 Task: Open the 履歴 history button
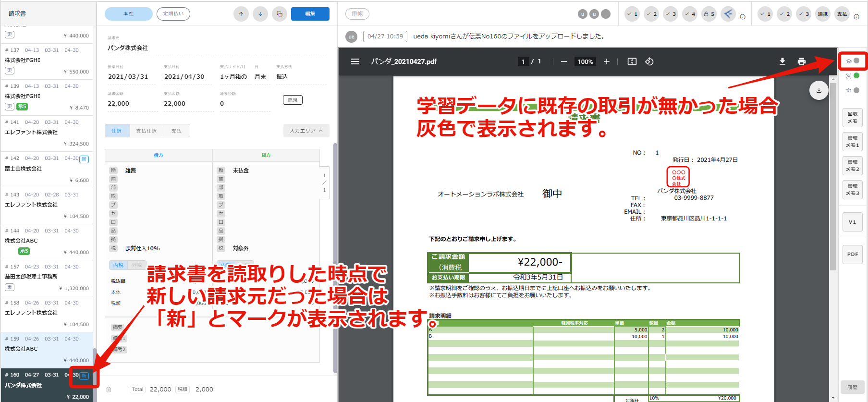click(853, 387)
